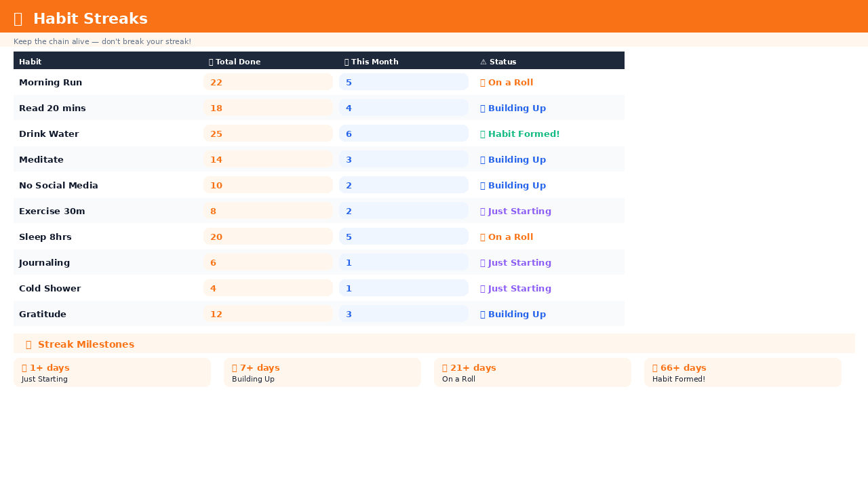868x488 pixels.
Task: Click Building Up status of No Social Media
Action: click(x=513, y=186)
